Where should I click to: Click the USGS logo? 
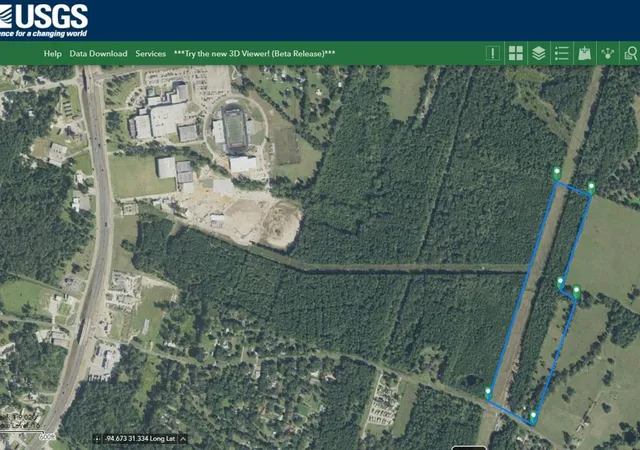pos(43,20)
